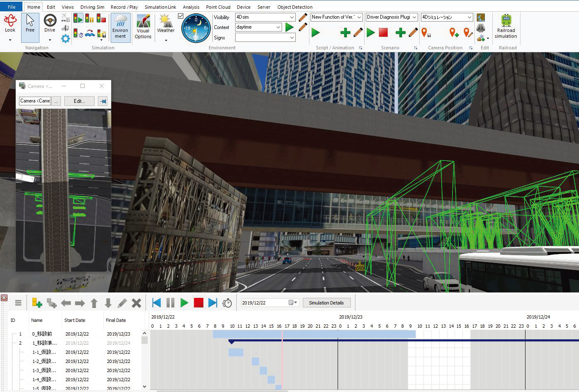
Task: Click the Camera name field in Camera window
Action: pos(35,101)
